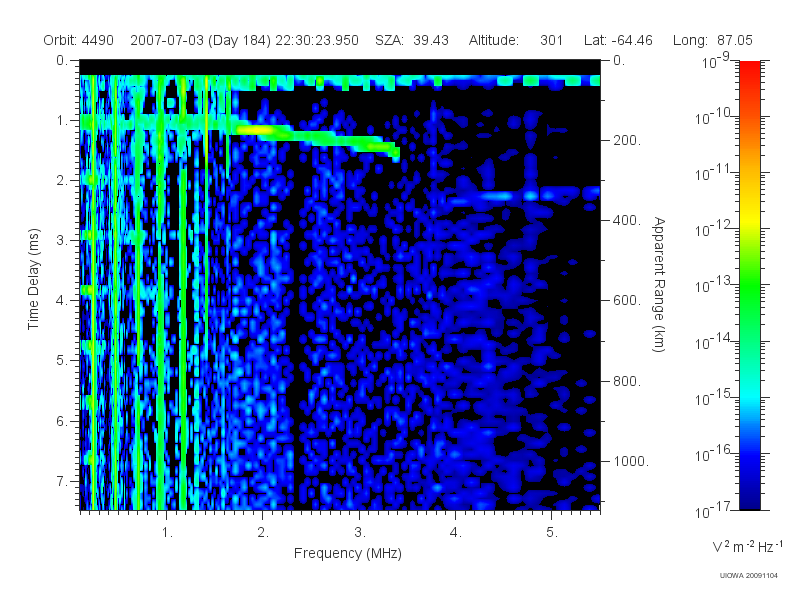Click the UIOWA 20091104 footer text
Screen dimensions: 800x600
748,576
